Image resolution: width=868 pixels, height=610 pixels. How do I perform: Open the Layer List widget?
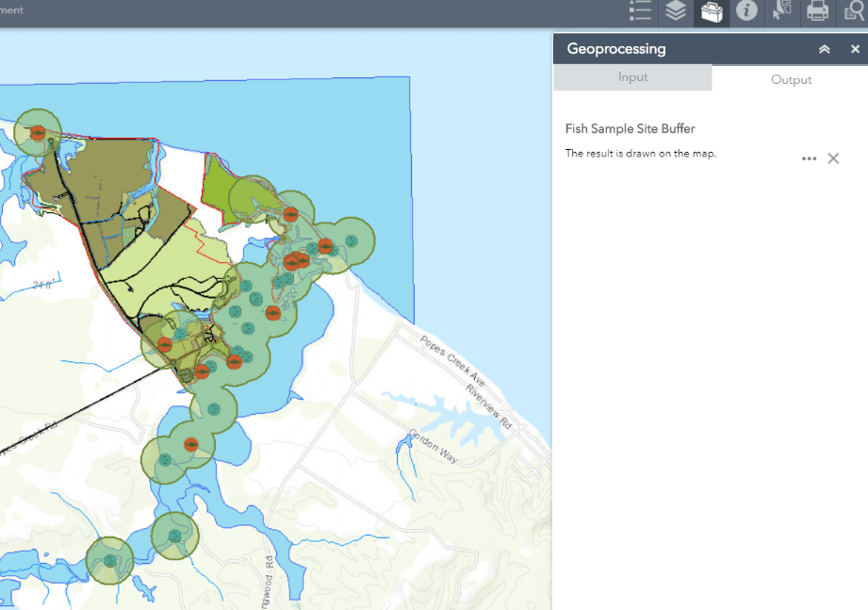[676, 11]
